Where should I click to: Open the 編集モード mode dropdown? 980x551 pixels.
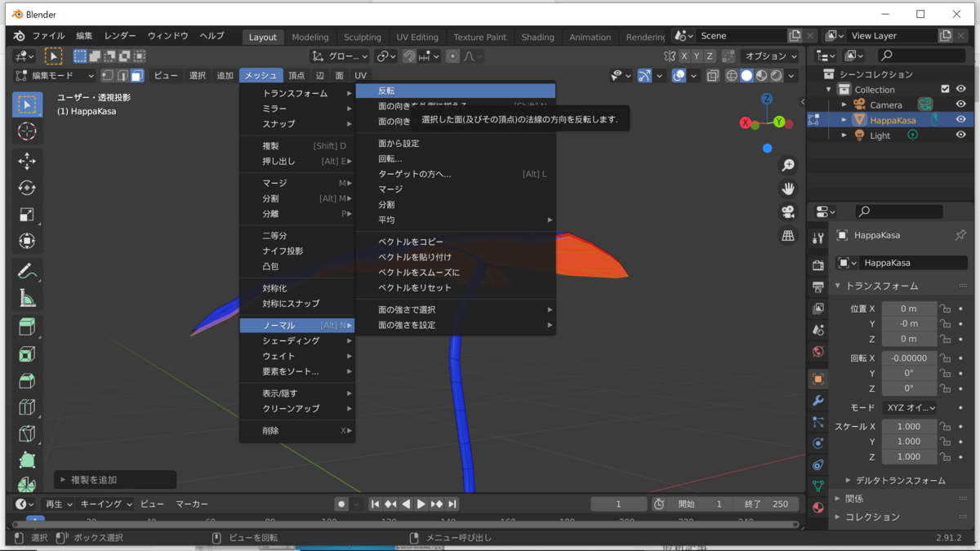click(x=55, y=75)
